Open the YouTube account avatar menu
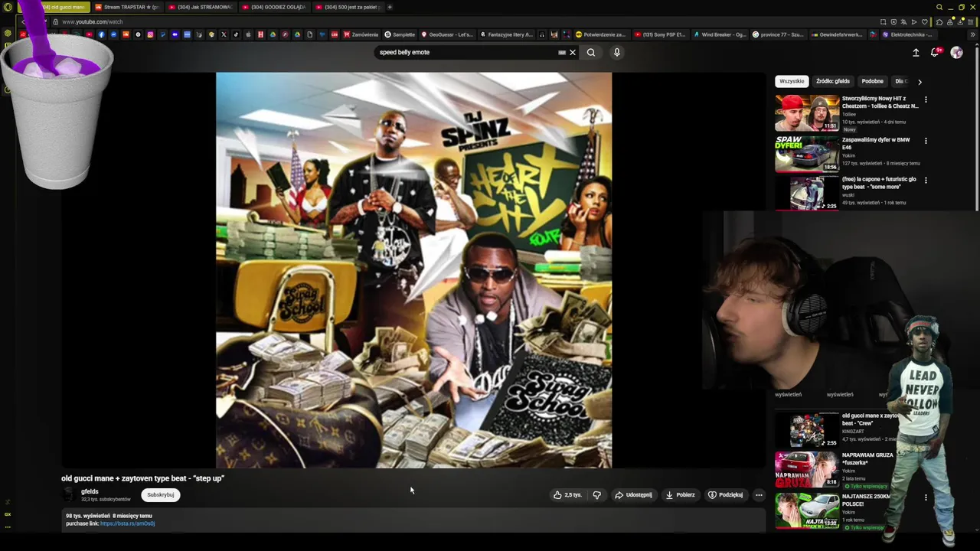The width and height of the screenshot is (980, 551). click(956, 52)
